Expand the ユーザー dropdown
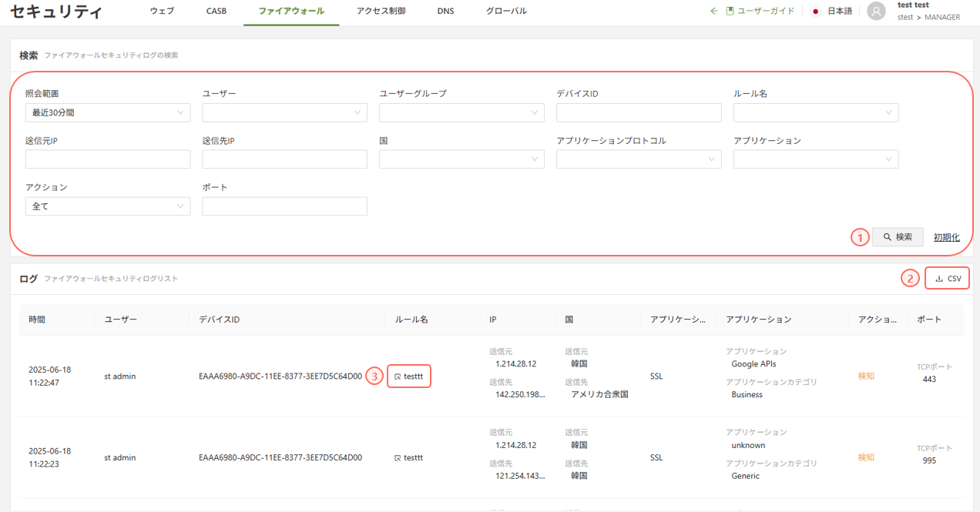Viewport: 980px width, 512px height. click(x=284, y=112)
